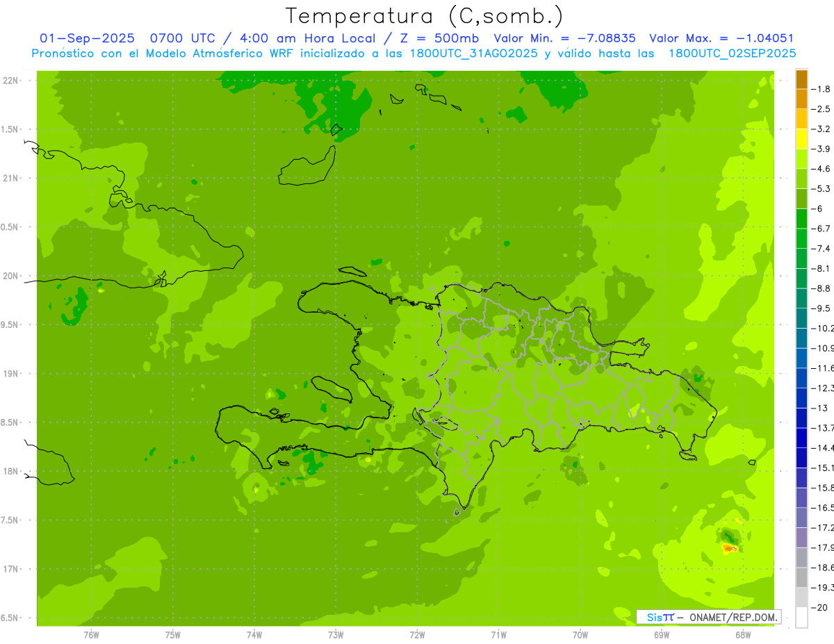This screenshot has height=644, width=834.
Task: Click the '18N' latitude label
Action: coord(11,471)
